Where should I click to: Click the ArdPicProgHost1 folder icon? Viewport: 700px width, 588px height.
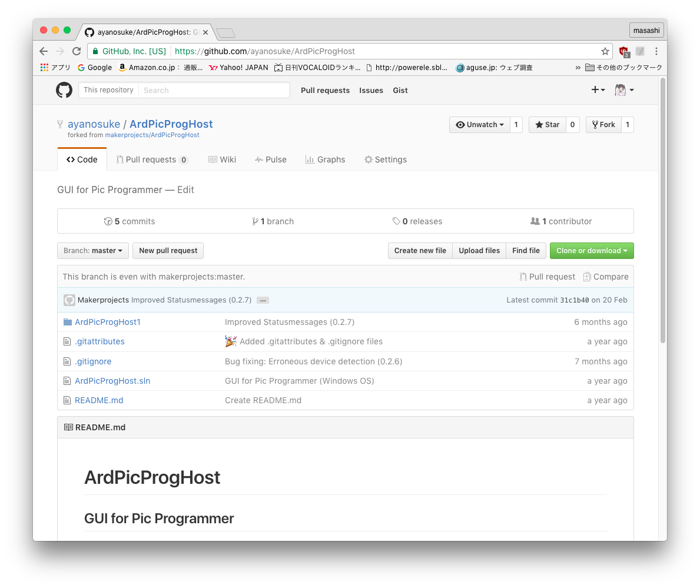point(67,322)
